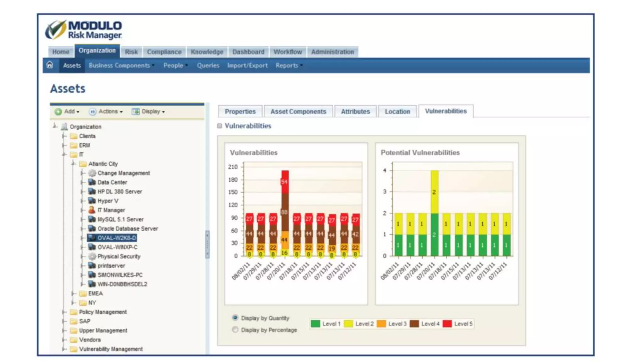Click the green Add plus icon

tap(58, 112)
